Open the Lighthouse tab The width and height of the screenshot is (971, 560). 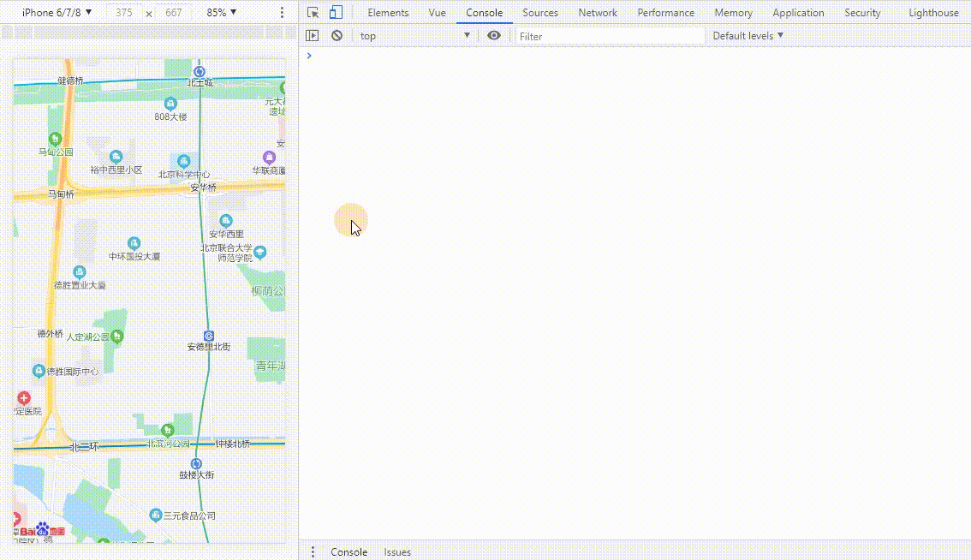click(x=934, y=12)
